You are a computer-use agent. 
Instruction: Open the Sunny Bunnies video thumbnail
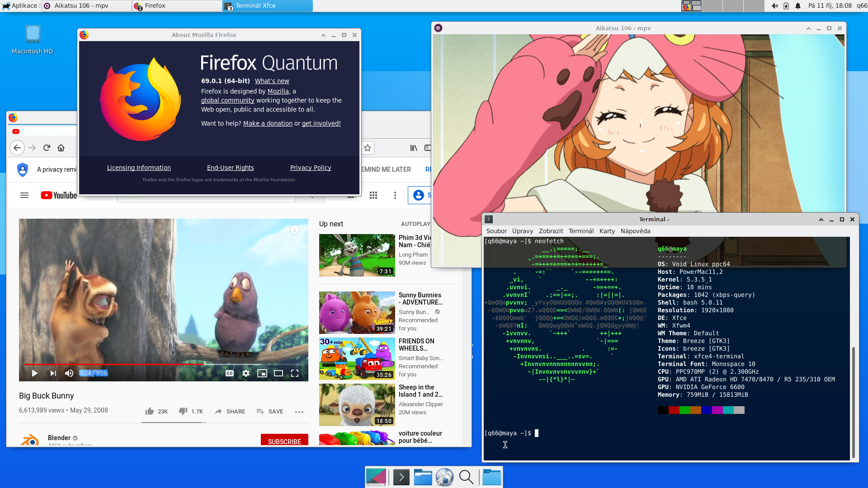[357, 312]
